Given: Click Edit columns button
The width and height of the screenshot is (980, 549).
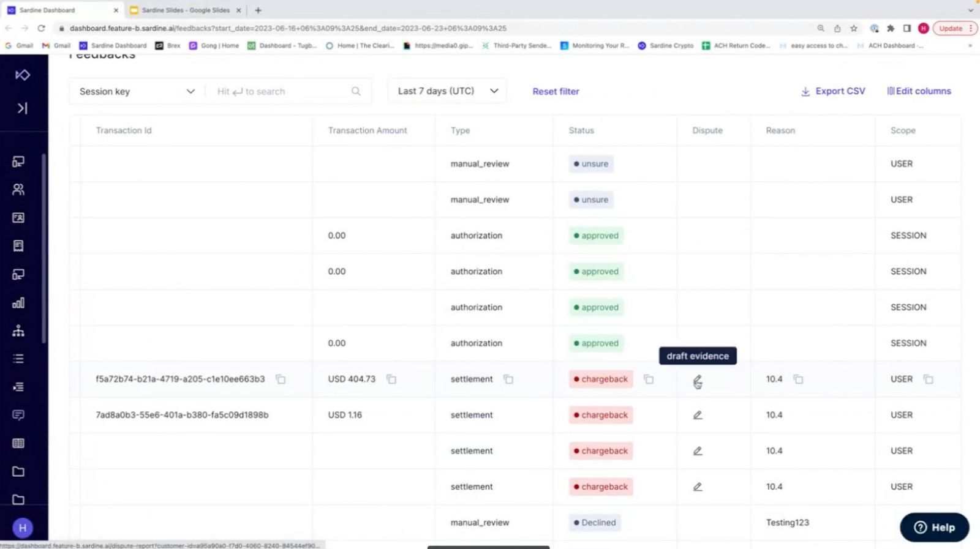Looking at the screenshot, I should coord(919,91).
